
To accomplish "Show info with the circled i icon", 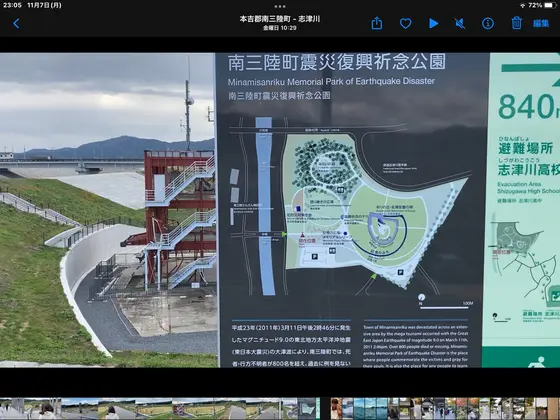I will 488,24.
